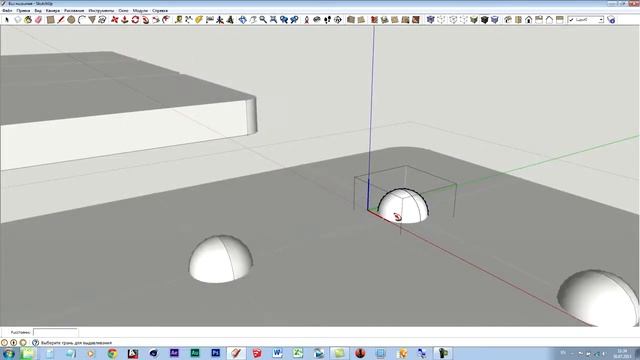Choose the 3D Text tool

point(230,20)
